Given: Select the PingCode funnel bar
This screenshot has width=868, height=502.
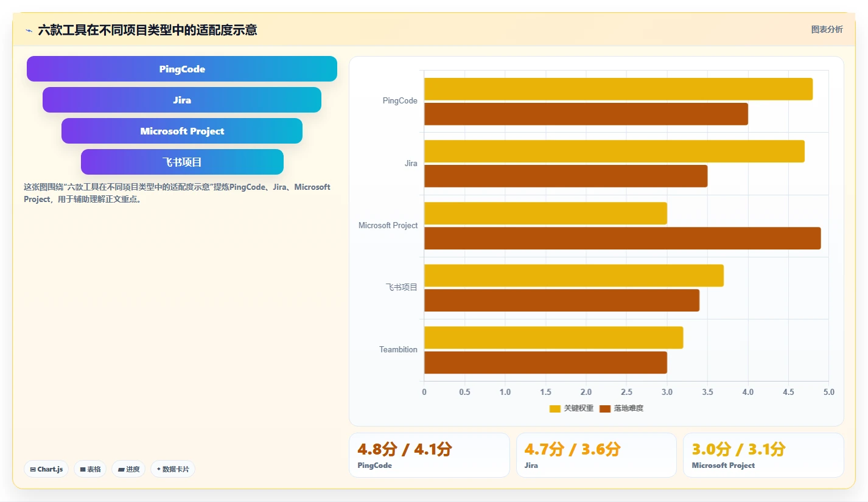Looking at the screenshot, I should [182, 69].
